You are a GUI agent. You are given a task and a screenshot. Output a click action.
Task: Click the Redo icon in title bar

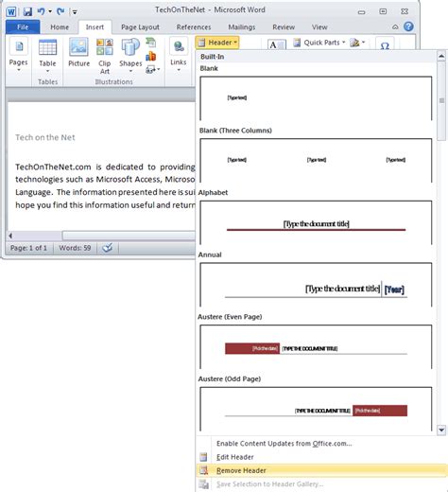point(60,11)
